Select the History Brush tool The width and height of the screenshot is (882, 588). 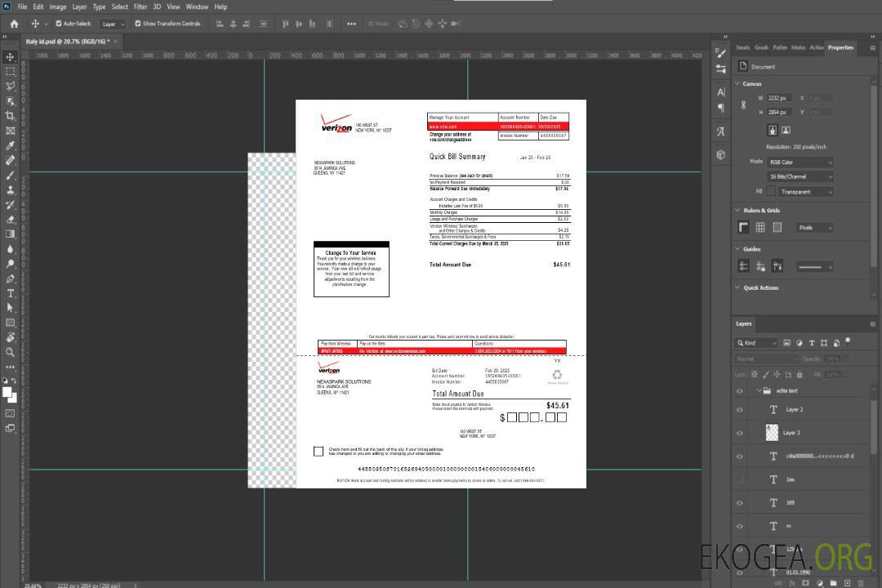point(10,205)
